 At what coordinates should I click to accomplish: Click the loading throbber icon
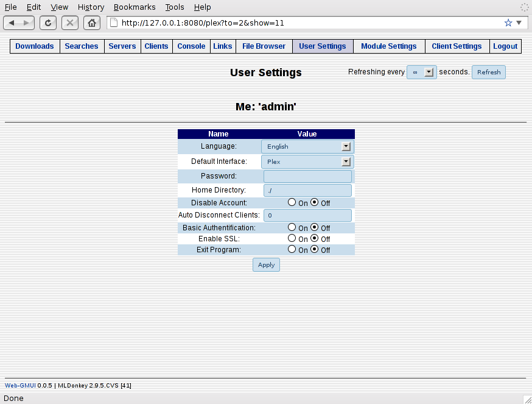(x=524, y=7)
